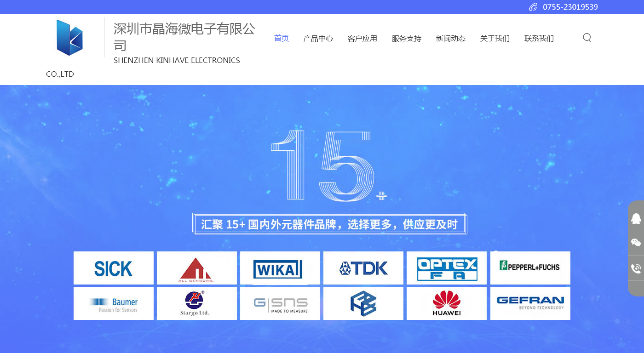Viewport: 644px width, 353px height.
Task: Open the 产品中心 menu
Action: 318,38
